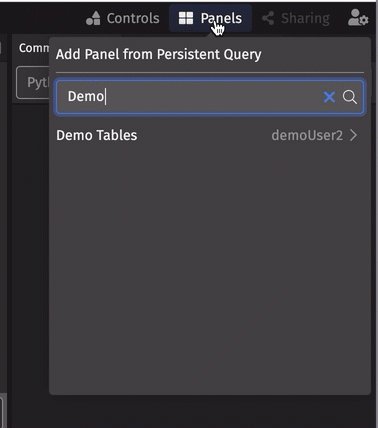Screen dimensions: 378x428
Task: Open the Controls menu
Action: coord(123,18)
